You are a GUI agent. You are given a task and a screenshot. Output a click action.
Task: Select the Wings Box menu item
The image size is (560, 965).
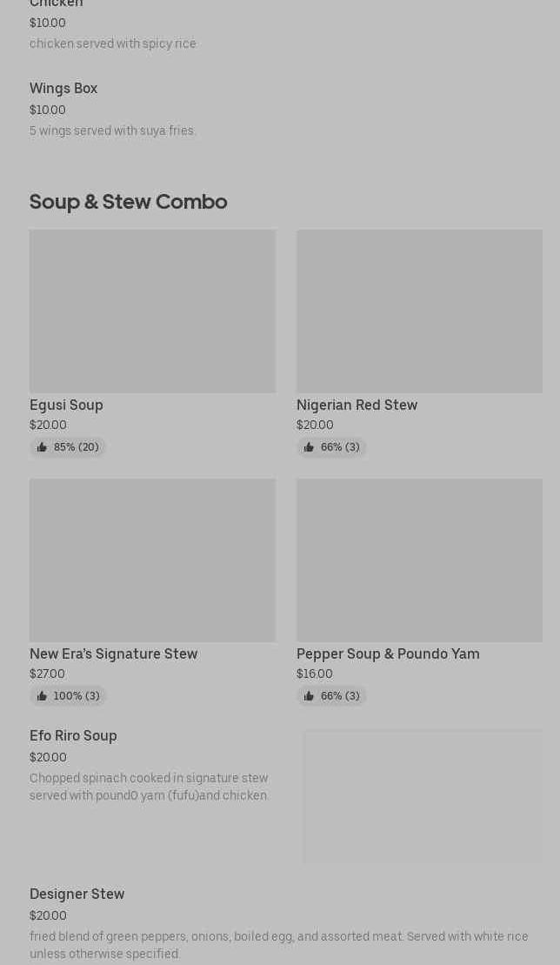[x=63, y=89]
